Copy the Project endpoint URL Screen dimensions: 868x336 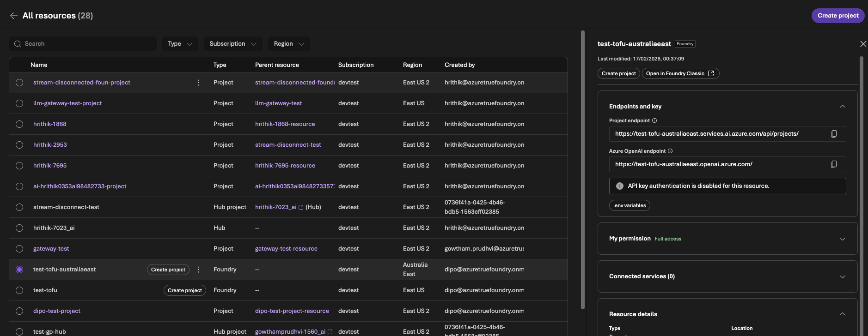pyautogui.click(x=834, y=134)
